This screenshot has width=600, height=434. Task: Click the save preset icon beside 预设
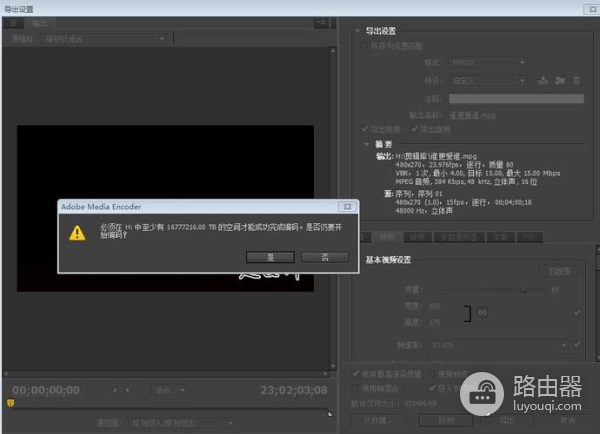coord(543,81)
